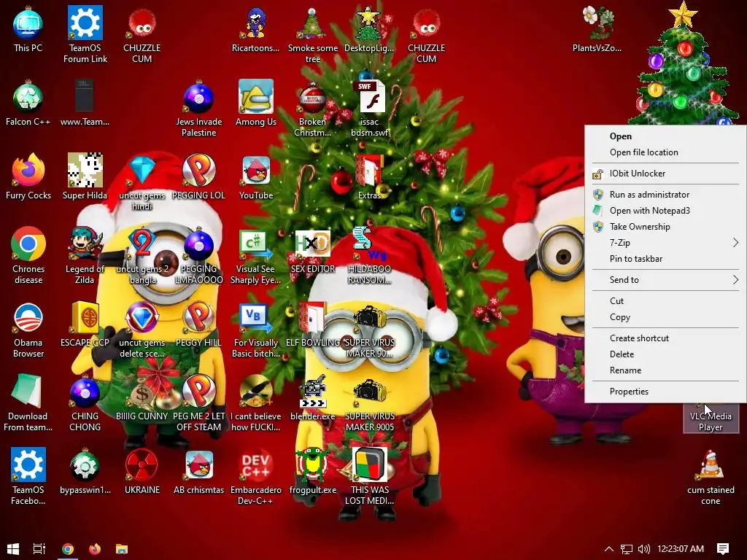Open Chrome from the taskbar
Viewport: 747px width, 560px height.
click(68, 549)
